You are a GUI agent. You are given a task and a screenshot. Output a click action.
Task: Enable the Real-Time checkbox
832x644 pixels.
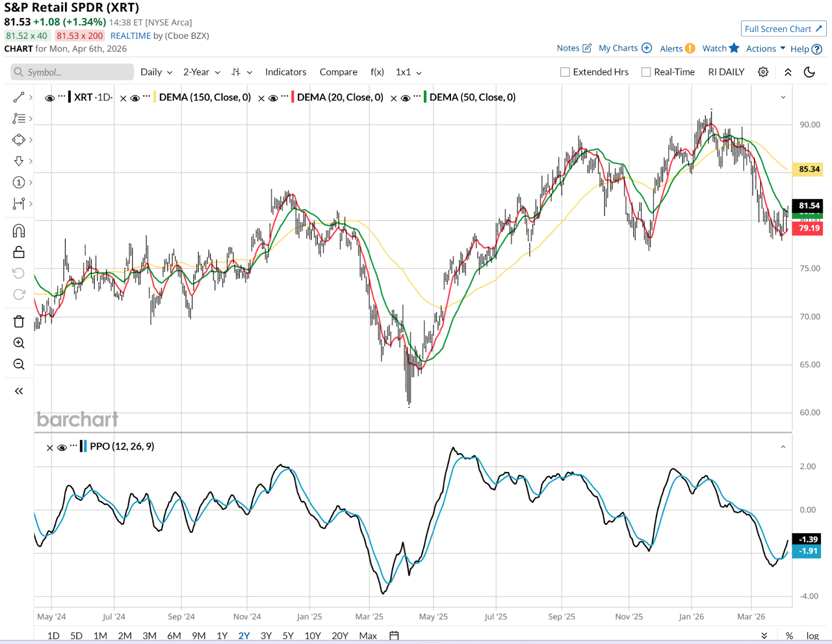[646, 72]
